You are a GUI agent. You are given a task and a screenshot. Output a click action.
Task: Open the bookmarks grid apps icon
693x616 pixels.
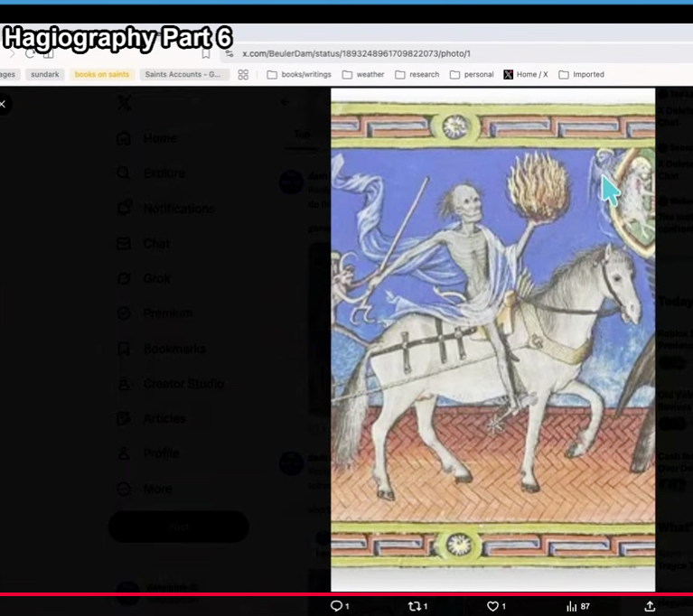pyautogui.click(x=243, y=75)
